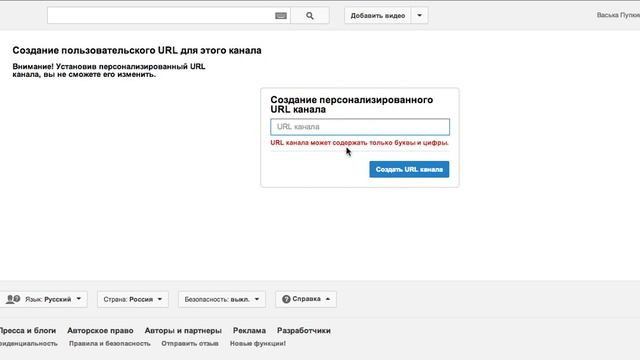Open the Авторы и партнеры footer link
Screen dimensions: 640x360
click(x=183, y=331)
